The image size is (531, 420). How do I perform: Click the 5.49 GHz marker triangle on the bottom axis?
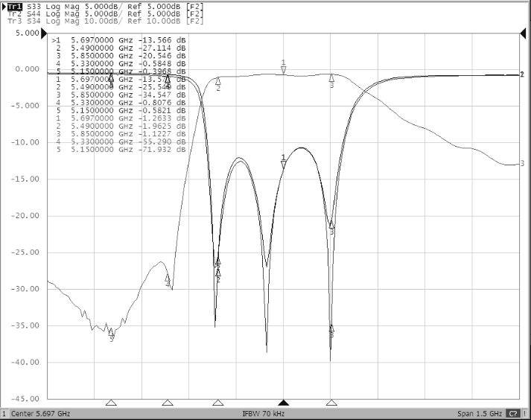tap(218, 402)
